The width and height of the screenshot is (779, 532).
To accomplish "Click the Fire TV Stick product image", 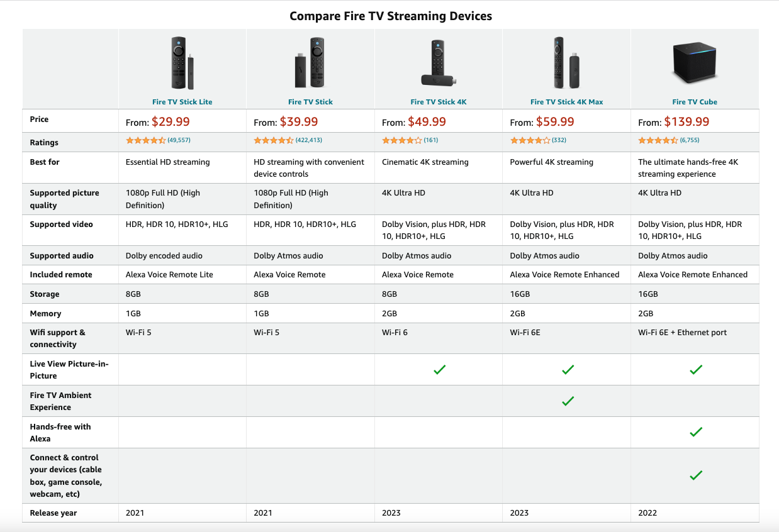I will (310, 64).
